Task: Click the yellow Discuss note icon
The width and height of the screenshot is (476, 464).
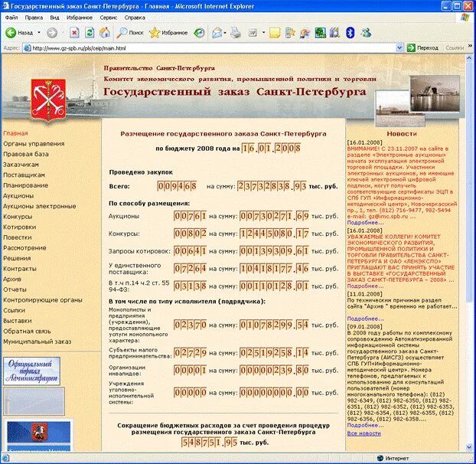Action: [275, 32]
